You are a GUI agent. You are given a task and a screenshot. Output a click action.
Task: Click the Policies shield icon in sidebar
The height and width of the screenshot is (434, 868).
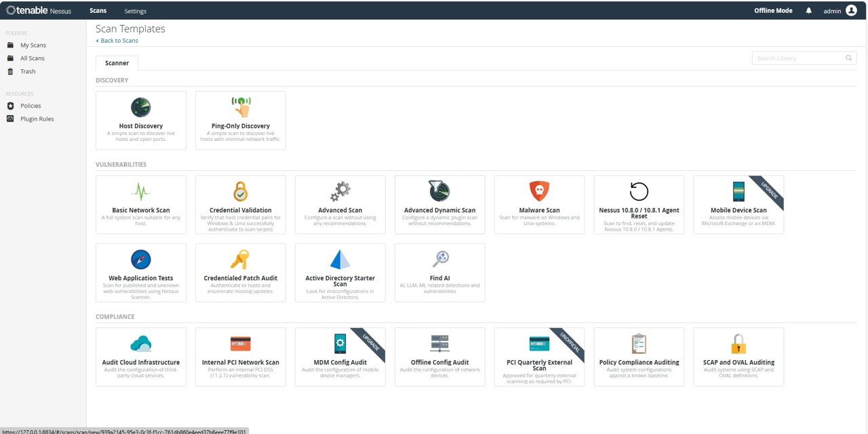coord(10,106)
